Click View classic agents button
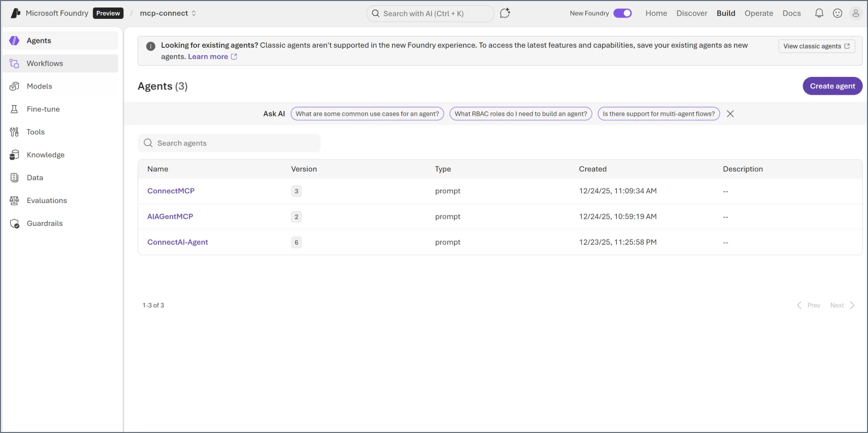This screenshot has height=433, width=868. (x=817, y=46)
